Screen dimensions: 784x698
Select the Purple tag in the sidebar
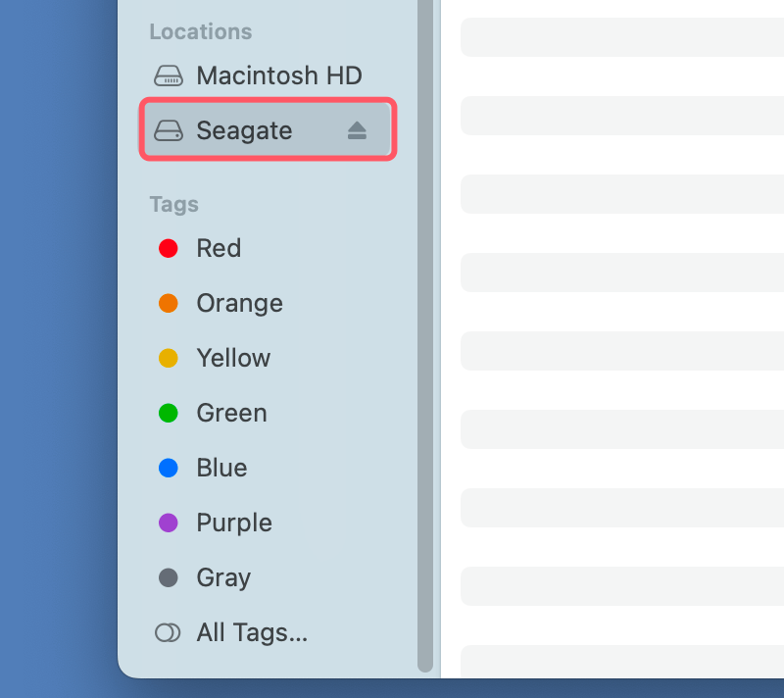233,523
